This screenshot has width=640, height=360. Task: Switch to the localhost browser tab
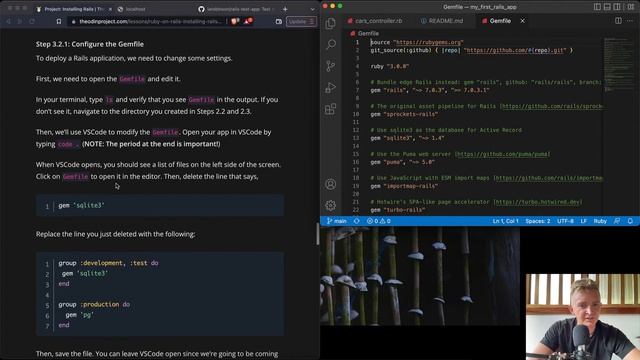135,9
